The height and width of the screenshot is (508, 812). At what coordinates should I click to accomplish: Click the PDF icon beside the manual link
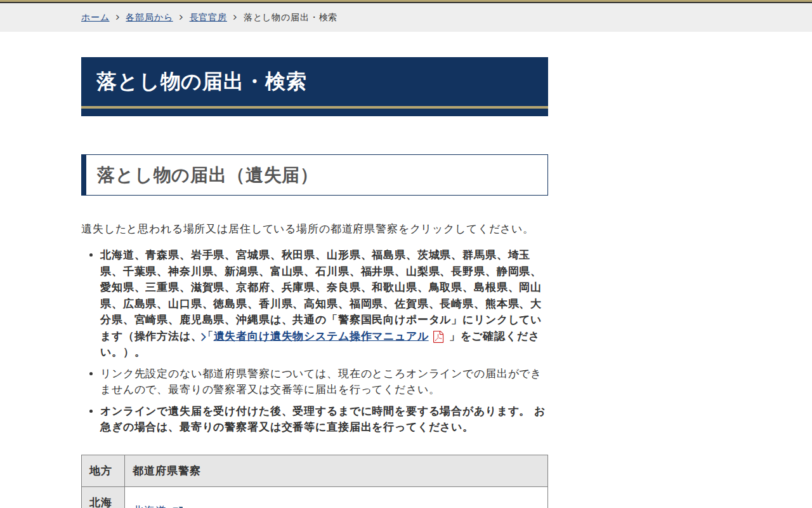[x=438, y=337]
